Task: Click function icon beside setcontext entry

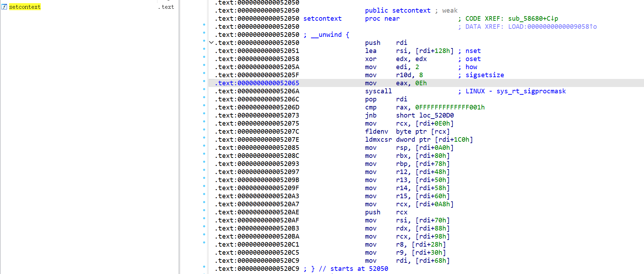Action: pyautogui.click(x=4, y=7)
